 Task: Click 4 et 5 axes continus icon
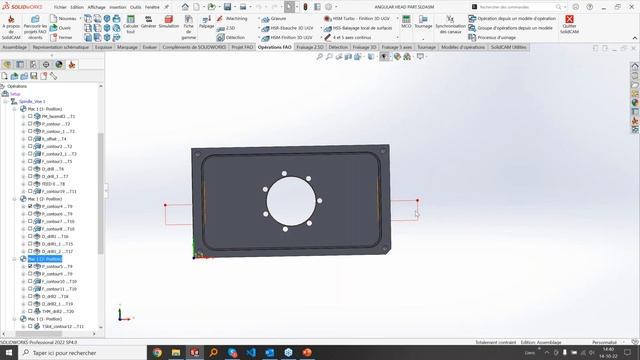click(x=327, y=38)
